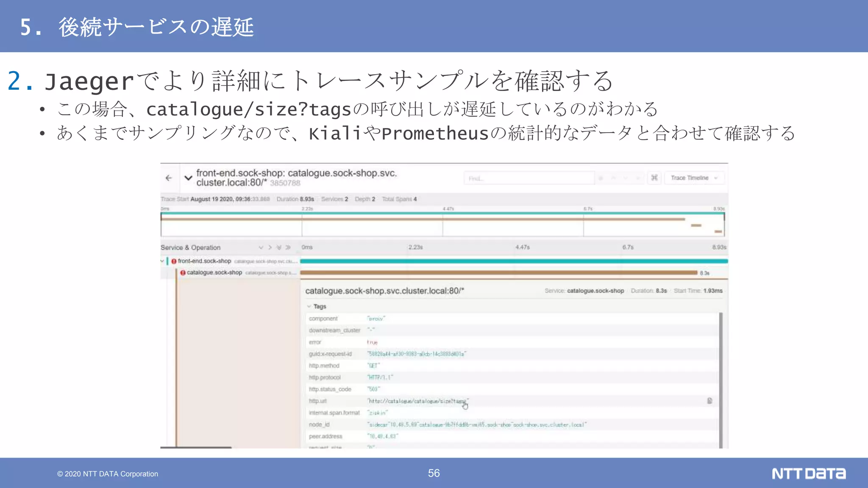Open the Trace Timeline view dropdown
This screenshot has height=488, width=868.
[694, 178]
